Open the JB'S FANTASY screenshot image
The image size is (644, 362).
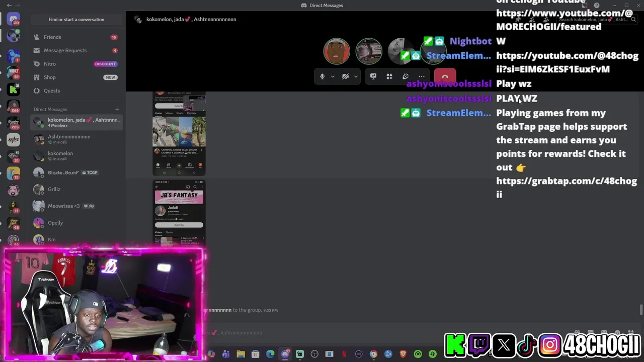pos(179,213)
